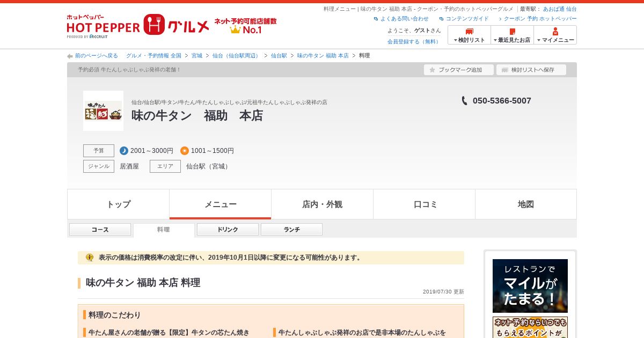Click the 2019/07/30 更新 date text

pyautogui.click(x=443, y=292)
